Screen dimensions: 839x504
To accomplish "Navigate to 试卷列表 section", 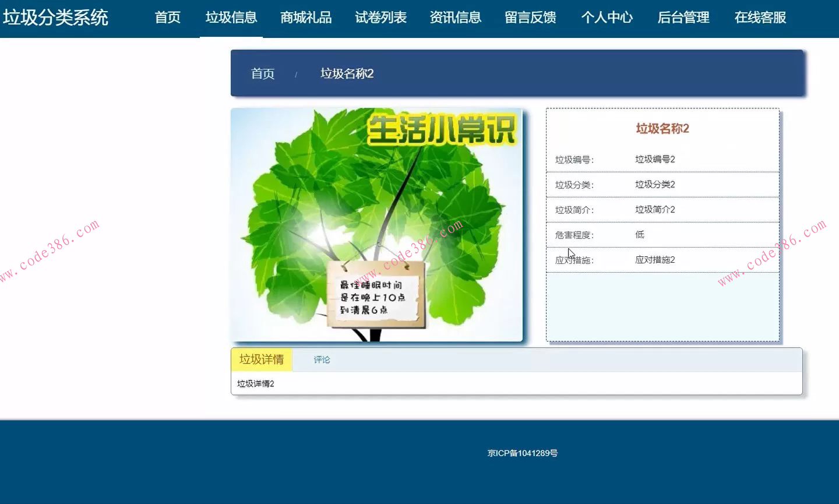I will coord(380,17).
